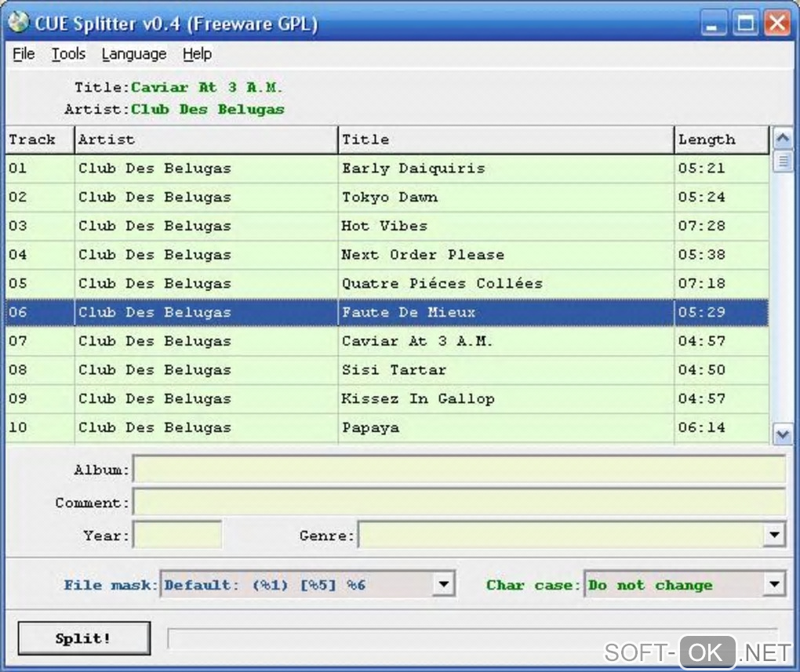Click the Artist cell of track 08
The image size is (800, 672).
click(x=206, y=370)
